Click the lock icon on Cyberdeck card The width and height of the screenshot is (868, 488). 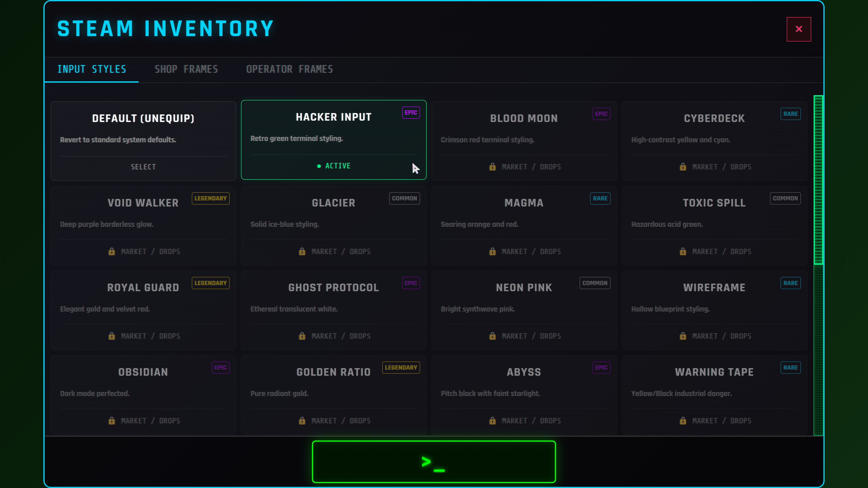(x=683, y=167)
